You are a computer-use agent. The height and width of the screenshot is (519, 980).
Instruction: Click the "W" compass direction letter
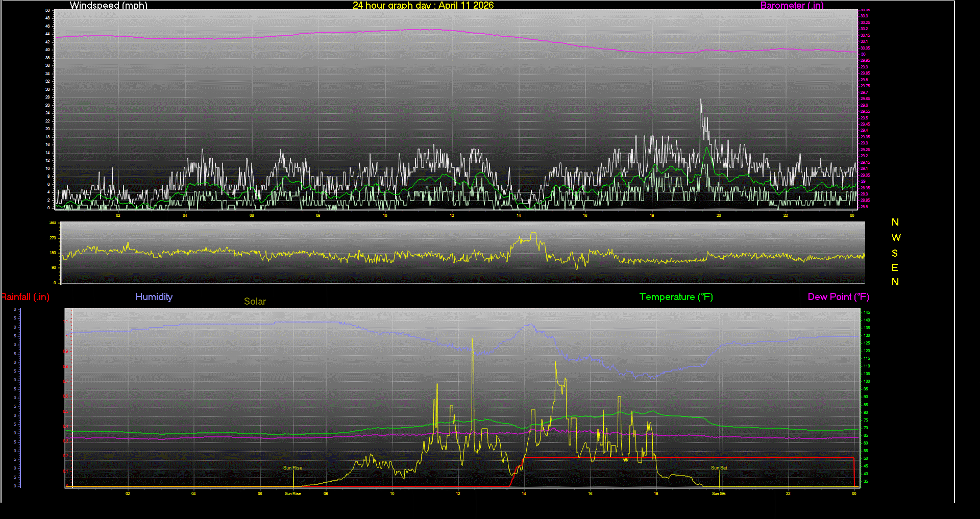[896, 238]
